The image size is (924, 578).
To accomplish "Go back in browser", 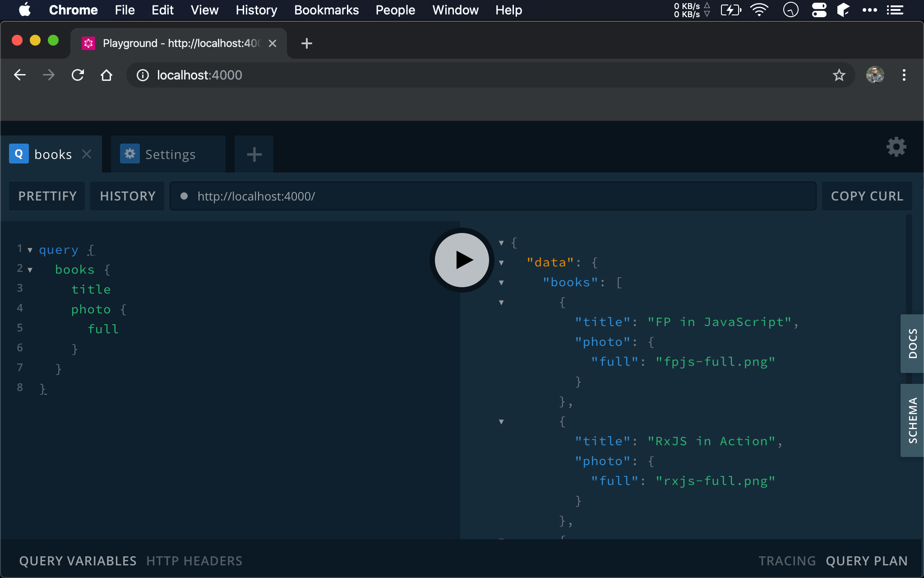I will (x=20, y=75).
